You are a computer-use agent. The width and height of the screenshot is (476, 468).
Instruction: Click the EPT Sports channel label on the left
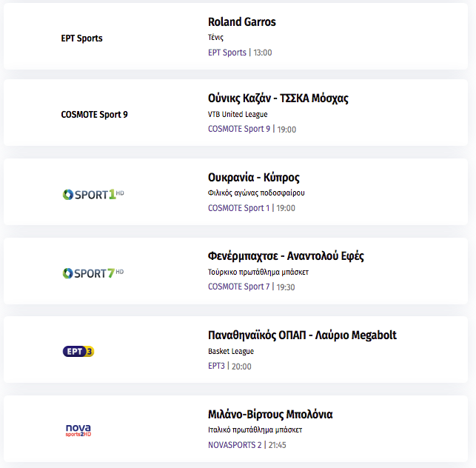tap(81, 39)
